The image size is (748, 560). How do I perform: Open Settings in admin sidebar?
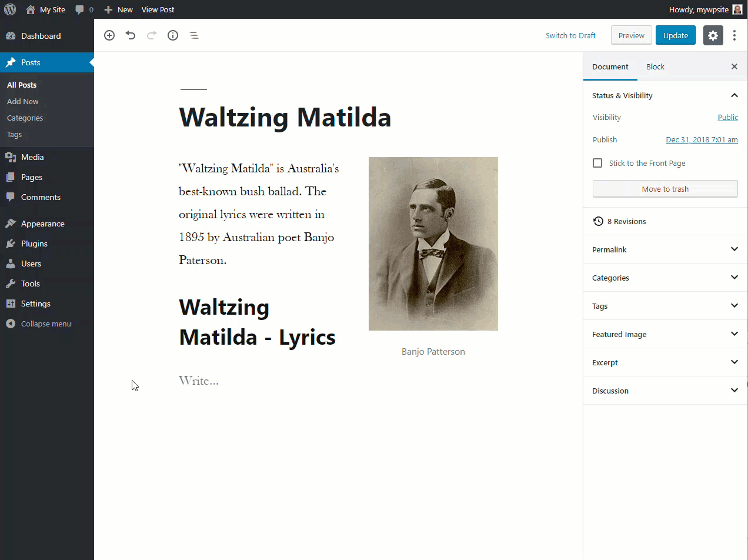(x=47, y=304)
